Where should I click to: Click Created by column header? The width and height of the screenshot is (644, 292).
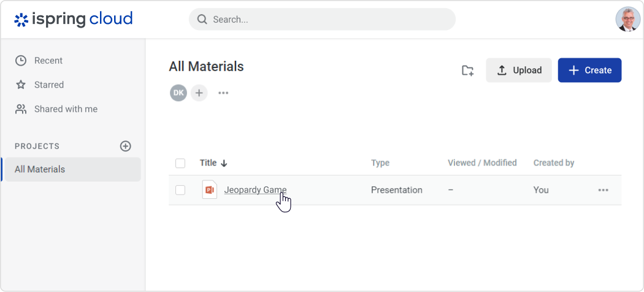coord(554,163)
